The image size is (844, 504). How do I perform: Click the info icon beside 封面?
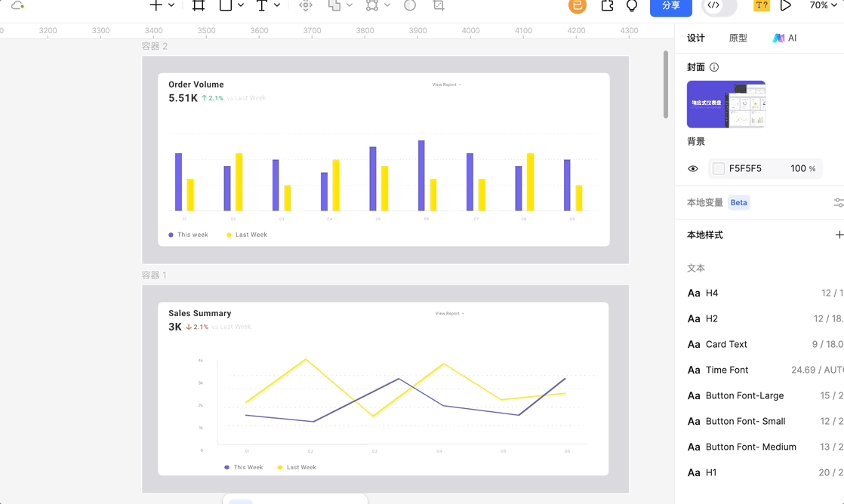tap(714, 67)
